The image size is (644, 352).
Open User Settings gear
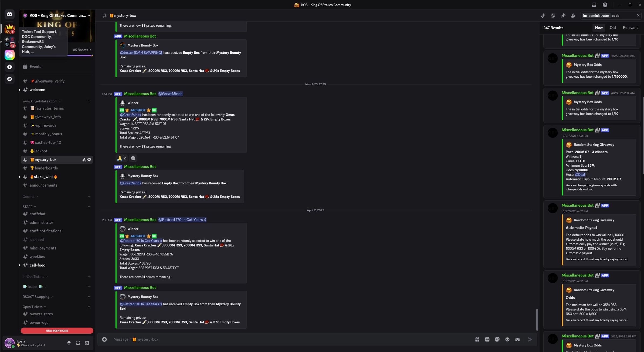[x=87, y=343]
